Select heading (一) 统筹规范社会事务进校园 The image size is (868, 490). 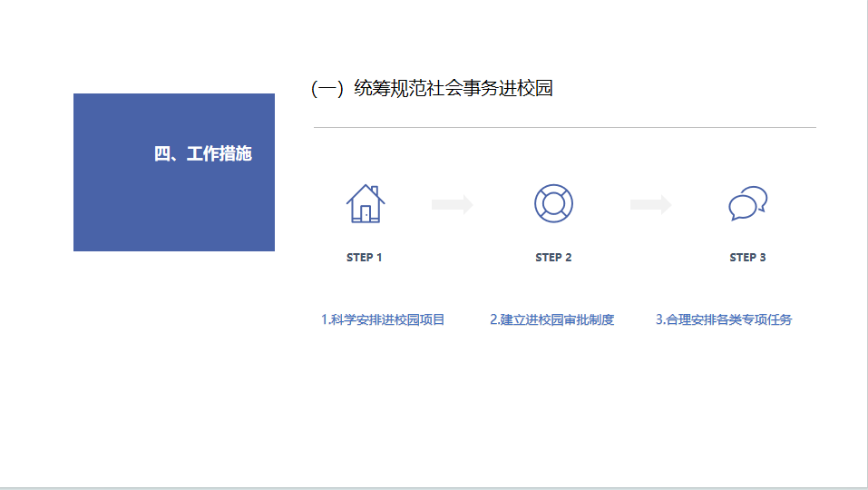[432, 88]
